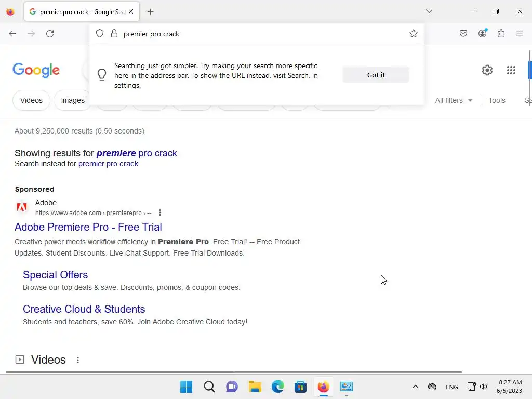
Task: Click the Google logo
Action: coord(36,70)
